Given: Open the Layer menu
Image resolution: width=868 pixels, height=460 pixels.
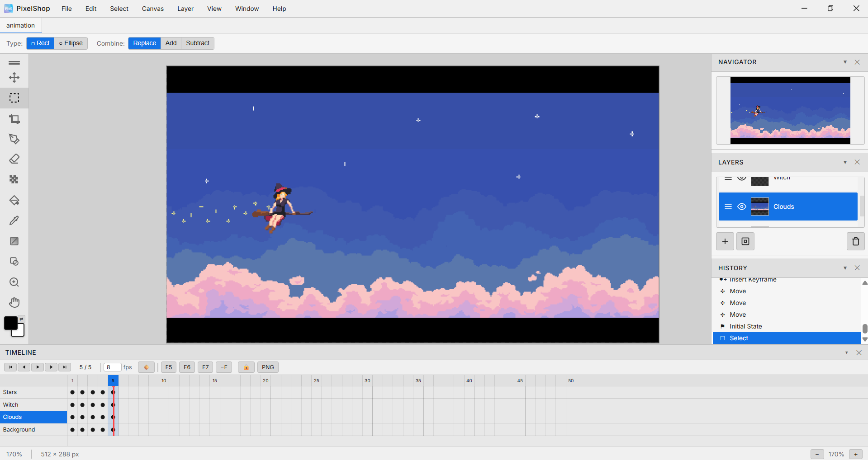Looking at the screenshot, I should click(185, 9).
